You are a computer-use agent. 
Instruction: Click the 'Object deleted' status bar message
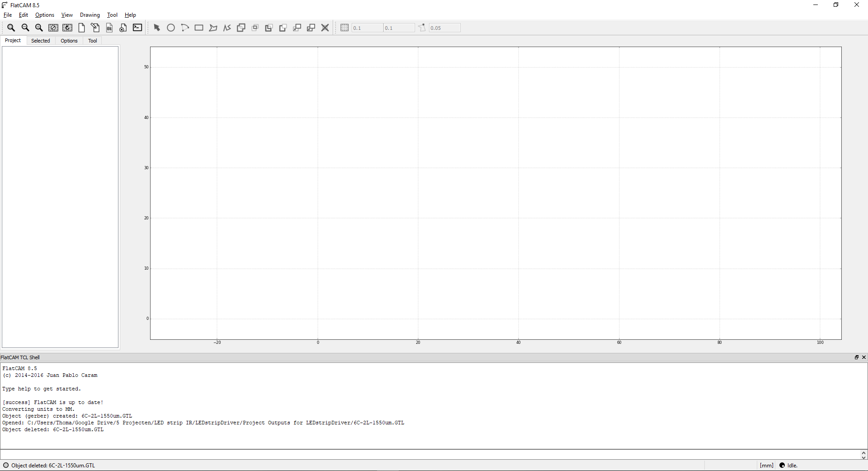click(53, 466)
